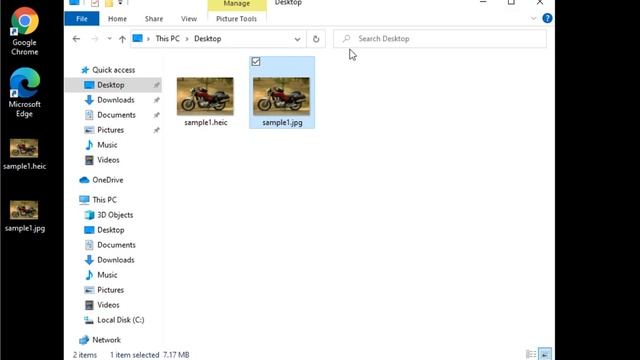The image size is (640, 360).
Task: Open Network in the navigation pane
Action: click(106, 340)
